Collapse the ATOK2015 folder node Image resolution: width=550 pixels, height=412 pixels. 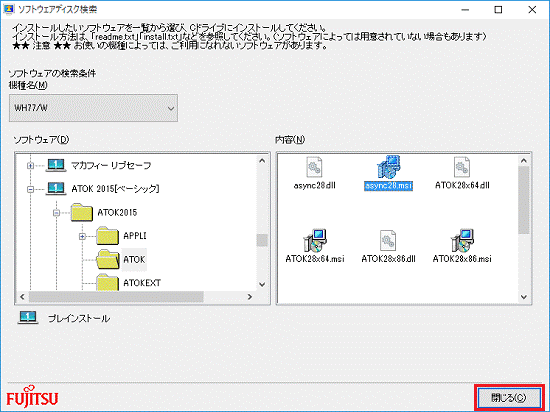56,213
